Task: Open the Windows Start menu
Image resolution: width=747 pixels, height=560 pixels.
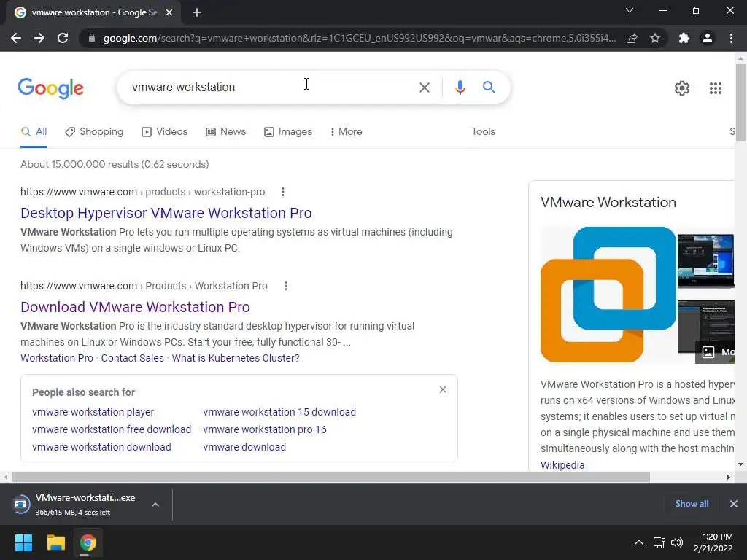Action: (23, 542)
